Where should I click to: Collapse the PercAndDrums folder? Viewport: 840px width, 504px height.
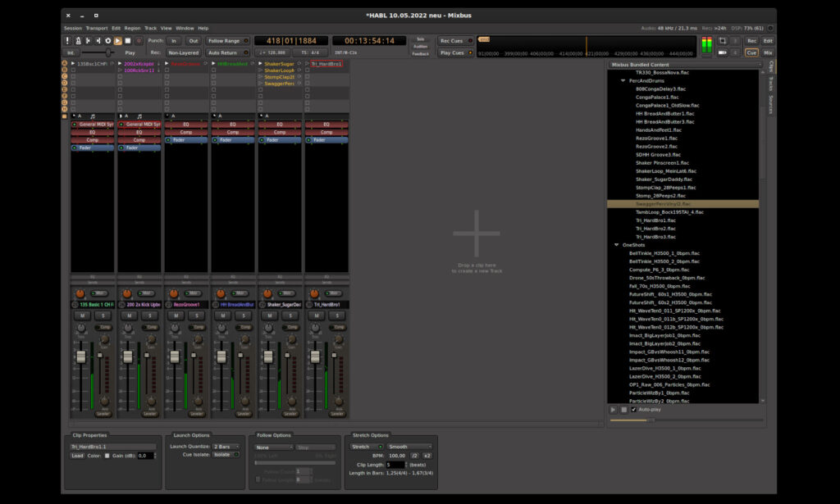pyautogui.click(x=623, y=81)
